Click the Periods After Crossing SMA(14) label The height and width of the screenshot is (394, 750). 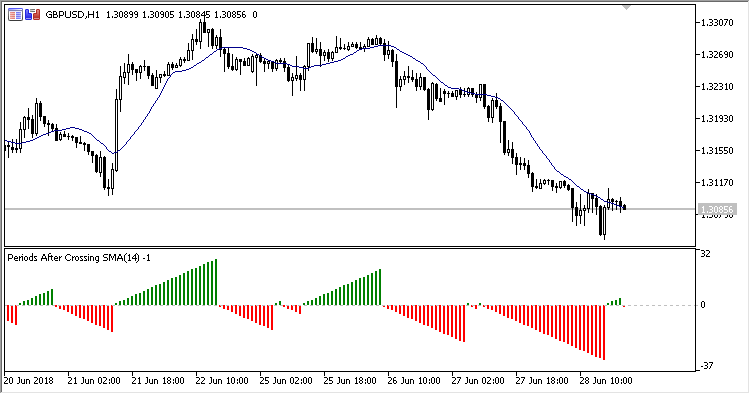click(74, 258)
